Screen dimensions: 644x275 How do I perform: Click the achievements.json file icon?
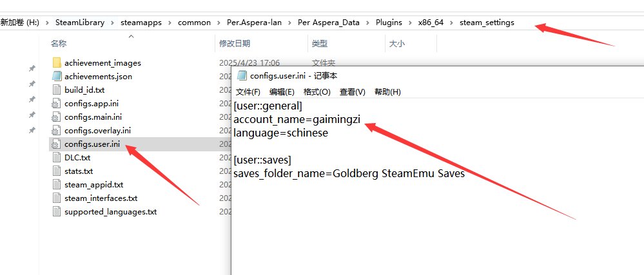pos(55,77)
